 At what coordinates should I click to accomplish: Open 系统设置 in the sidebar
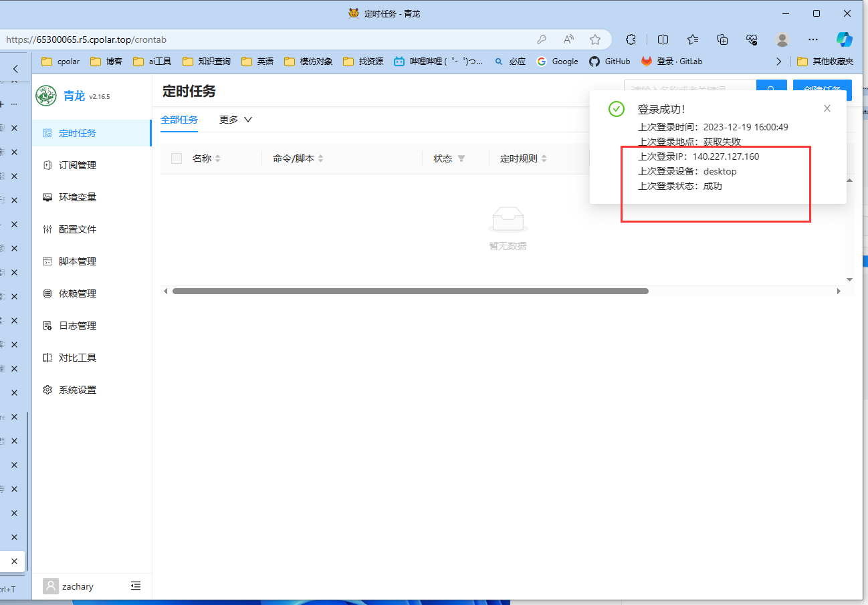click(x=92, y=390)
